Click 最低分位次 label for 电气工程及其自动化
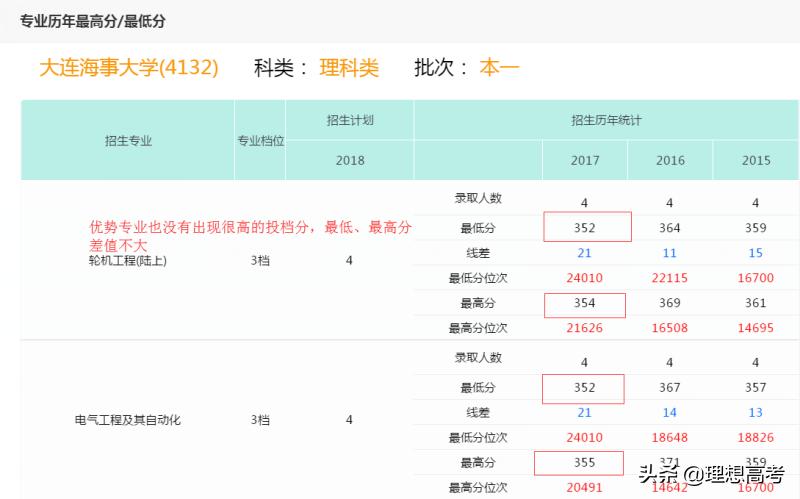 (478, 438)
